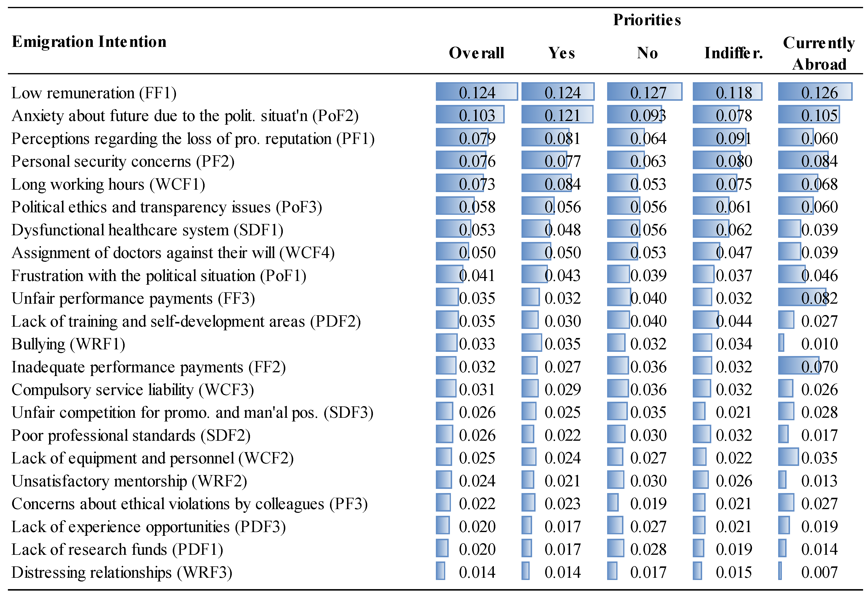Click the 'Indiffer.' column header
Viewport: 868px width, 598px height.
tap(733, 53)
